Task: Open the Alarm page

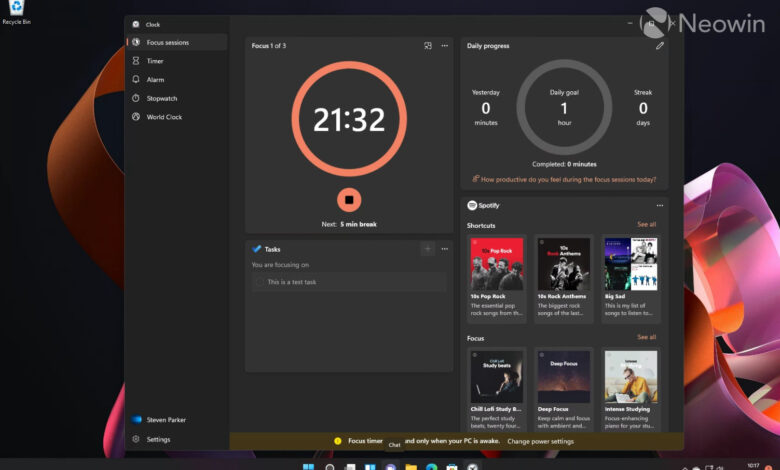Action: 177,80
